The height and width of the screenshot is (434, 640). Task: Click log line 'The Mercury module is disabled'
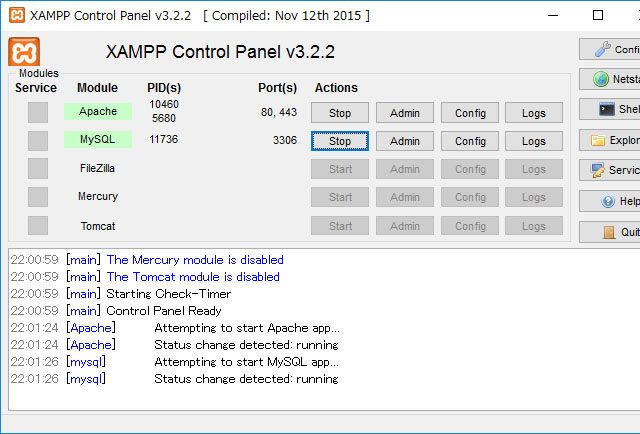click(195, 260)
